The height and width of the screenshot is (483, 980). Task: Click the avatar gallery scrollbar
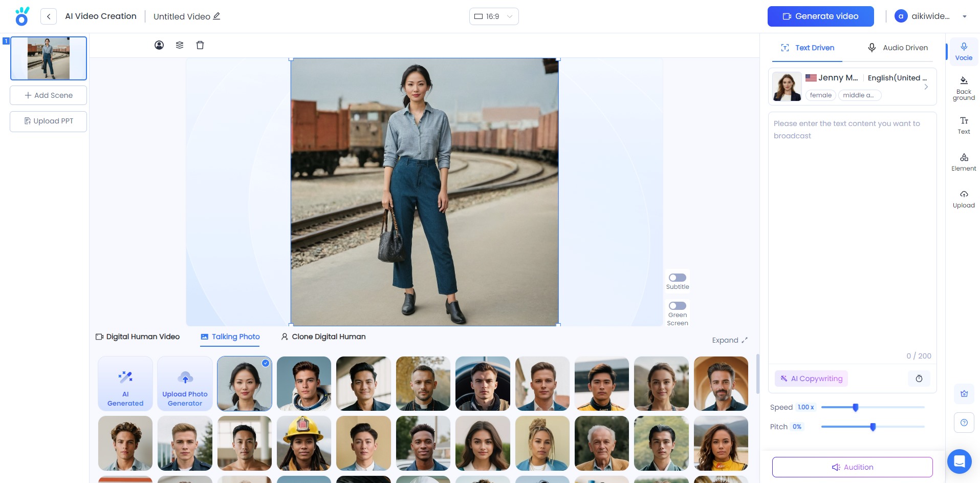757,374
